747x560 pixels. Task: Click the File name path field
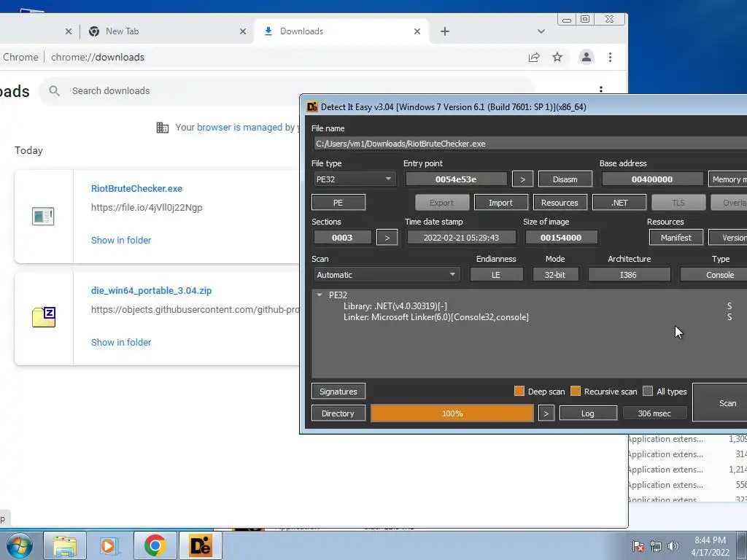(x=530, y=144)
